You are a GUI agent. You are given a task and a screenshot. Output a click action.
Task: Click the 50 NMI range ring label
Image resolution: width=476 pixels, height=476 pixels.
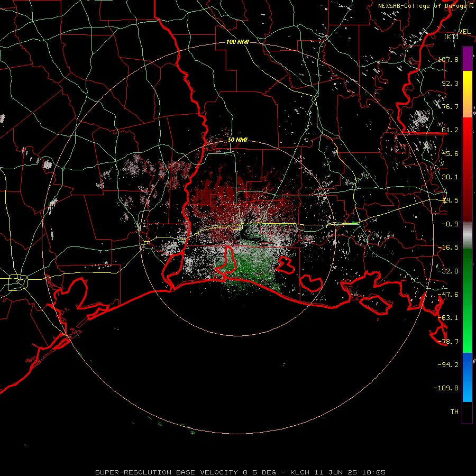coord(237,140)
